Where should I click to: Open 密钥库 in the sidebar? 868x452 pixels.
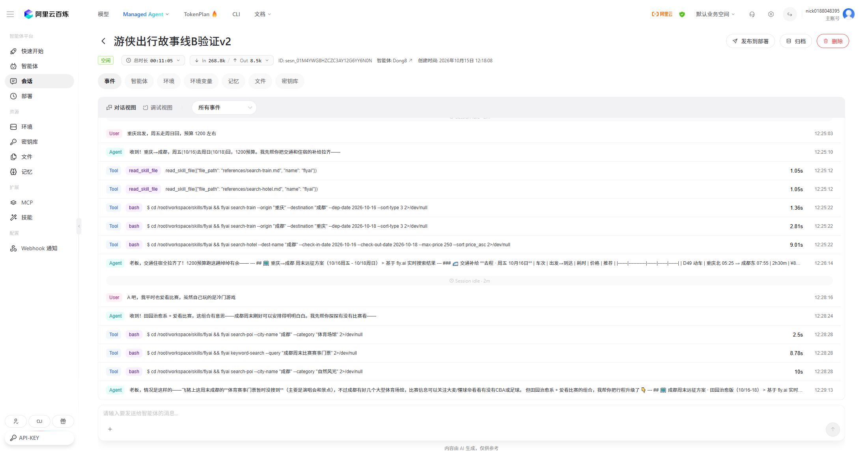[39, 142]
